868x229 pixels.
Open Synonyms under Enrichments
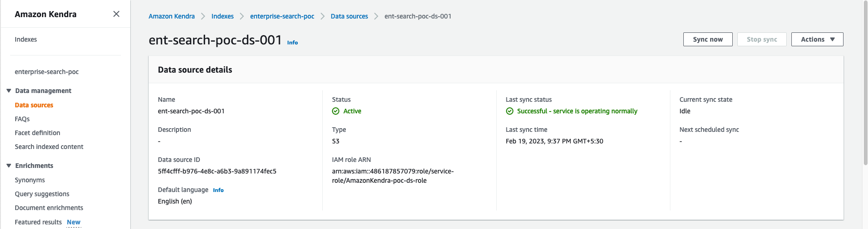[30, 180]
